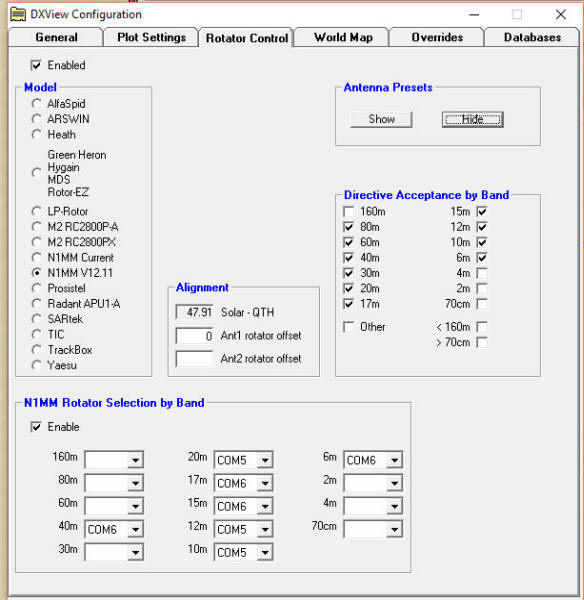Click the Ant1 rotator offset field

(x=194, y=336)
